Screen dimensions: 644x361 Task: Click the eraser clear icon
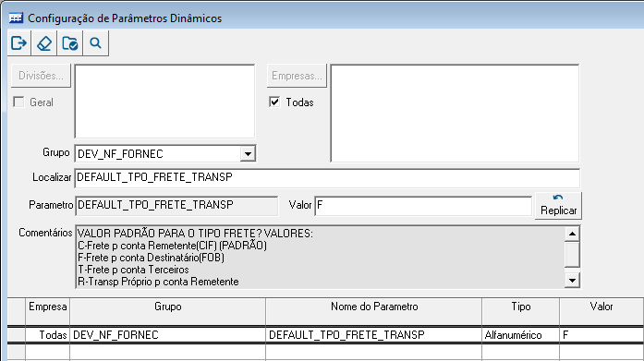click(x=44, y=43)
